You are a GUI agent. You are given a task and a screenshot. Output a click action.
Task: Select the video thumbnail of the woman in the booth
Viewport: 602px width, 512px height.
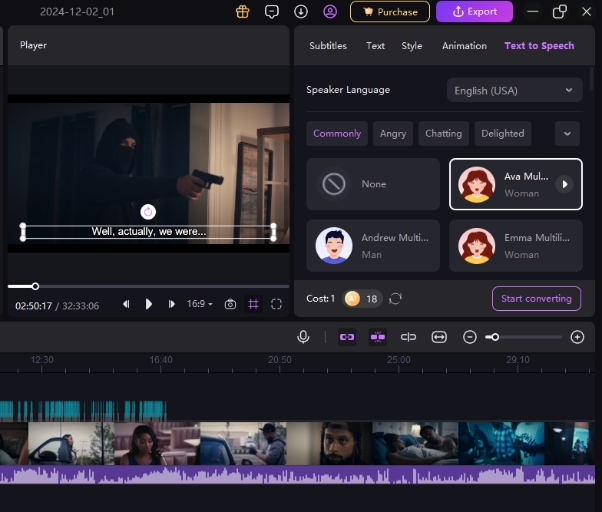157,444
